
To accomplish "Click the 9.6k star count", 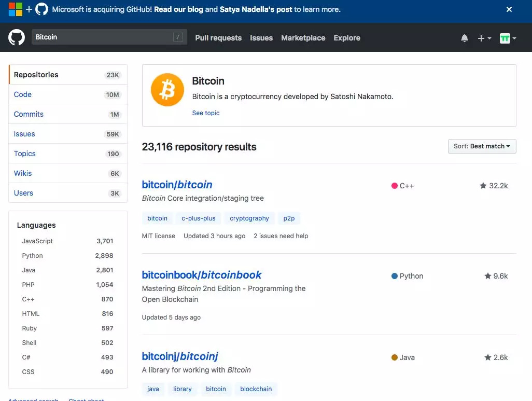I will [x=500, y=276].
